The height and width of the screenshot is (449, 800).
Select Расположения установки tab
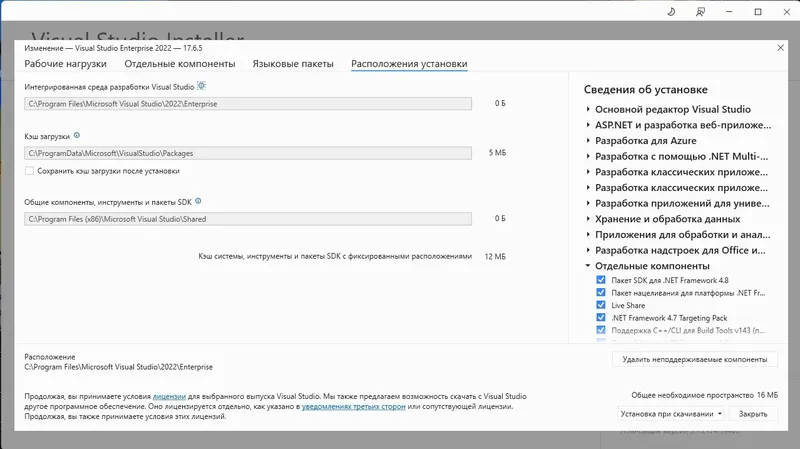pos(409,64)
